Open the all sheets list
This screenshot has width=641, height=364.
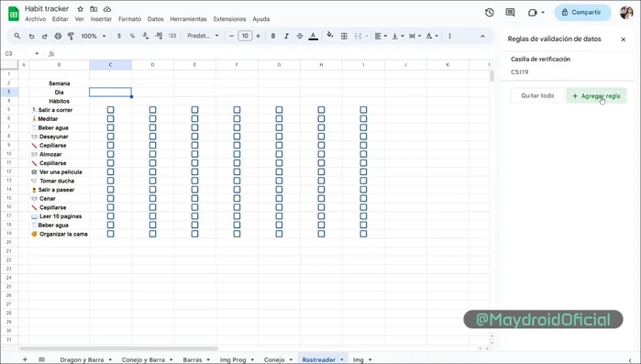pyautogui.click(x=41, y=359)
